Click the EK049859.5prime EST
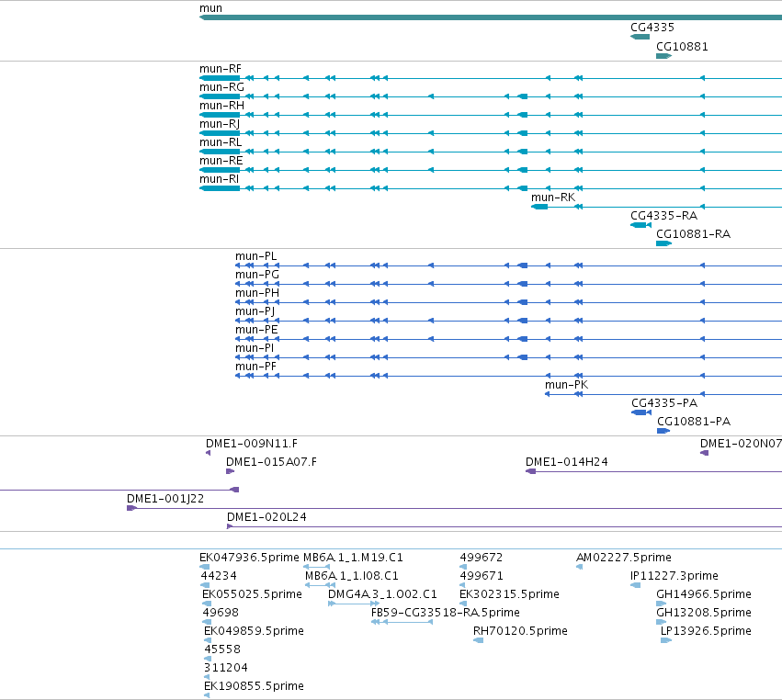This screenshot has height=700, width=782. click(208, 640)
